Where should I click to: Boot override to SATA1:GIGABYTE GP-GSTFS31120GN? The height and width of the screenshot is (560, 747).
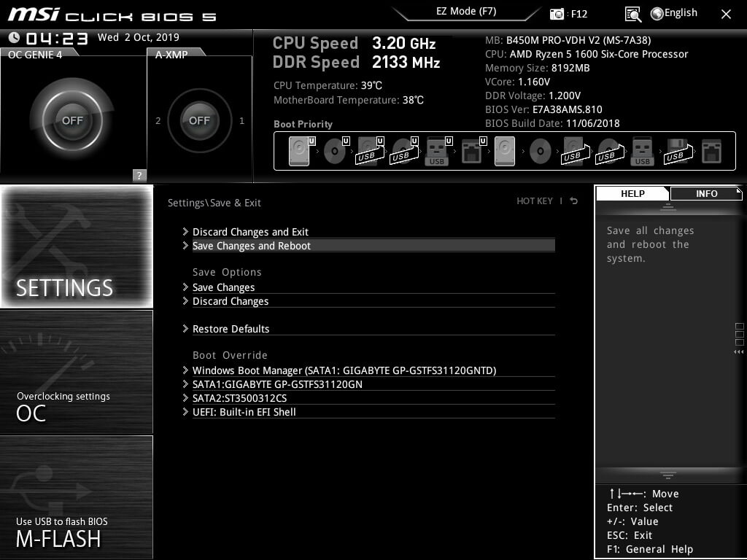tap(368, 384)
